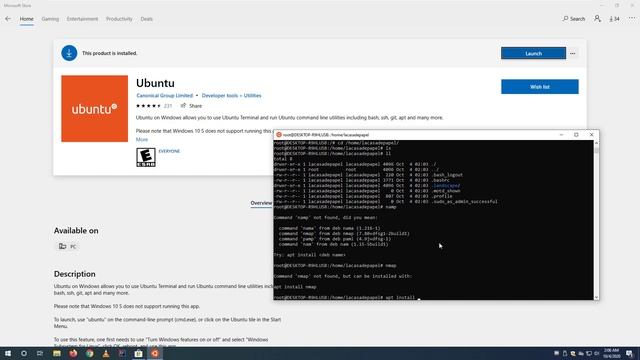Screen dimensions: 640x360
Task: Open Search in the Store header
Action: point(573,19)
